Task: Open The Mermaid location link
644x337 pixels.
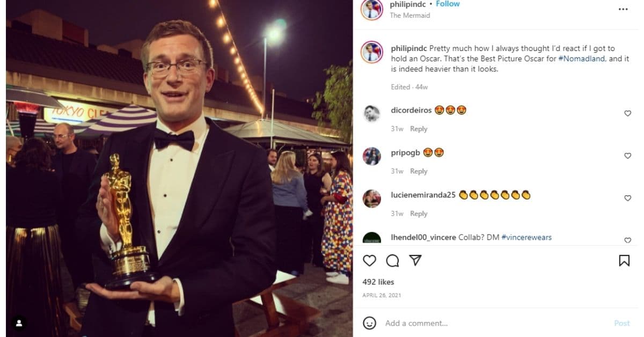Action: coord(409,16)
